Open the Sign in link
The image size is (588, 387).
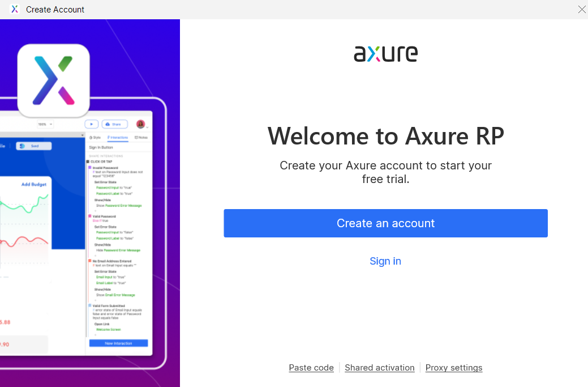click(385, 261)
